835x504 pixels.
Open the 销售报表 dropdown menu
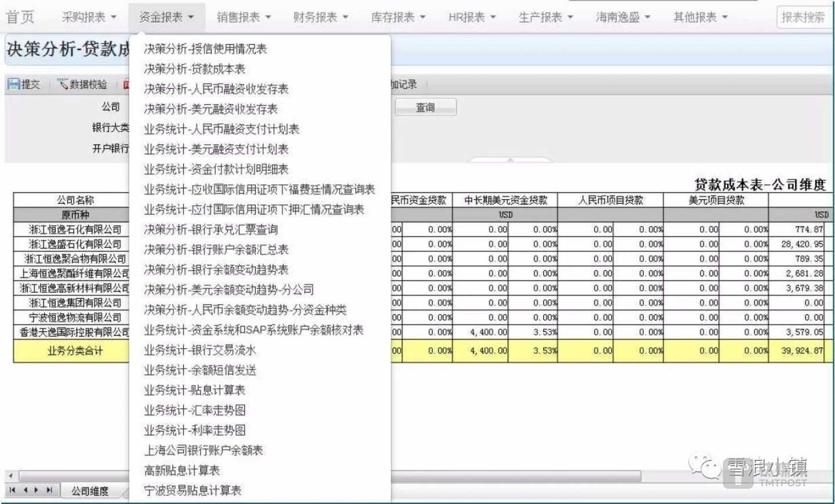click(x=244, y=17)
